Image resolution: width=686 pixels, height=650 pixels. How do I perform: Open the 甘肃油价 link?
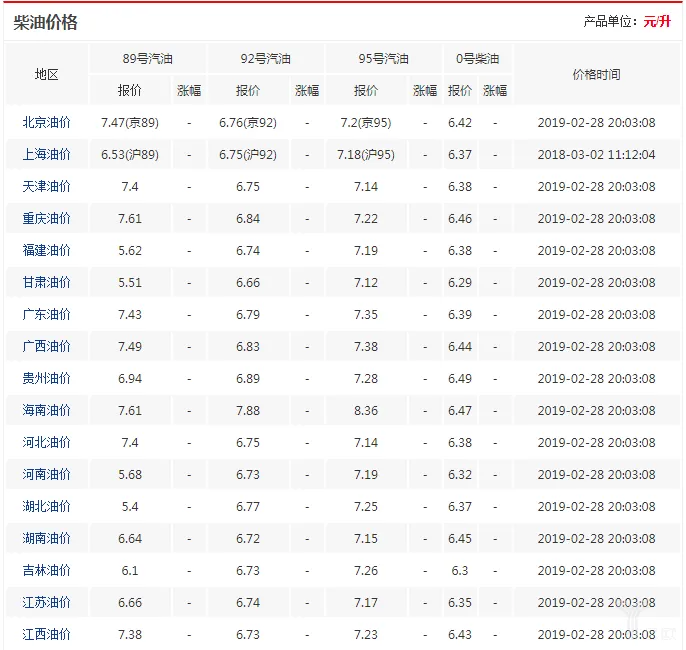pyautogui.click(x=46, y=282)
